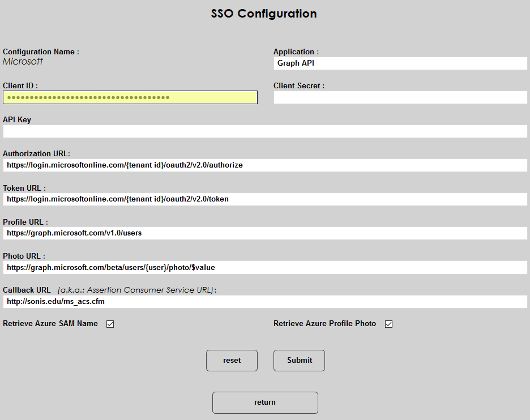Click the Client Secret input field
530x420 pixels.
tap(400, 97)
